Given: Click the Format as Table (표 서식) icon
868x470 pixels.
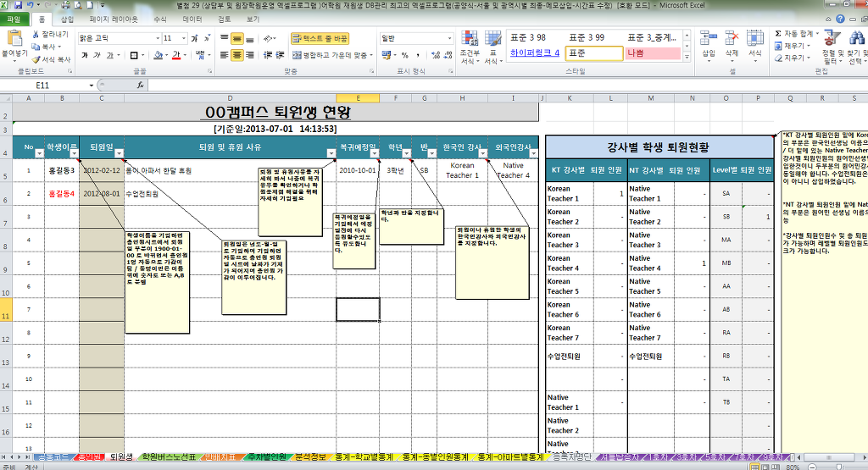Looking at the screenshot, I should [x=492, y=39].
